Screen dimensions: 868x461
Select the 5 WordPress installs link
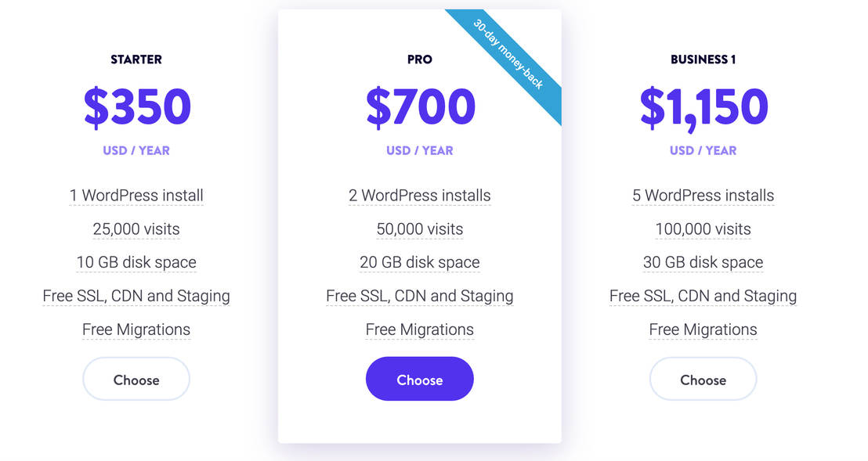703,196
